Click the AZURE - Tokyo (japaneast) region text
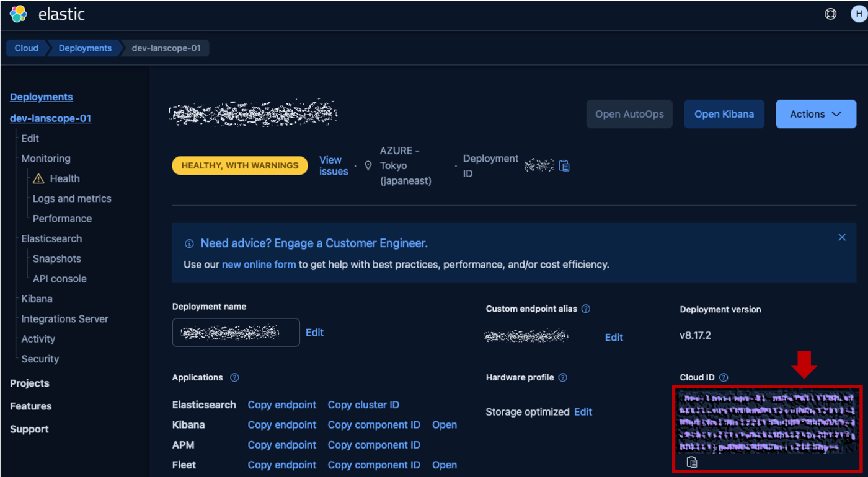Screen dimensions: 868x477 coord(405,166)
